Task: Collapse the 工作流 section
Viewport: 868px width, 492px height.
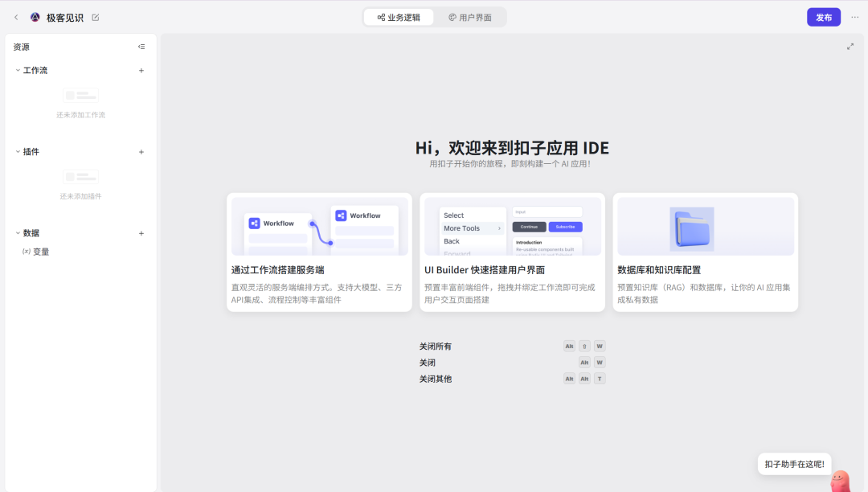Action: click(18, 70)
